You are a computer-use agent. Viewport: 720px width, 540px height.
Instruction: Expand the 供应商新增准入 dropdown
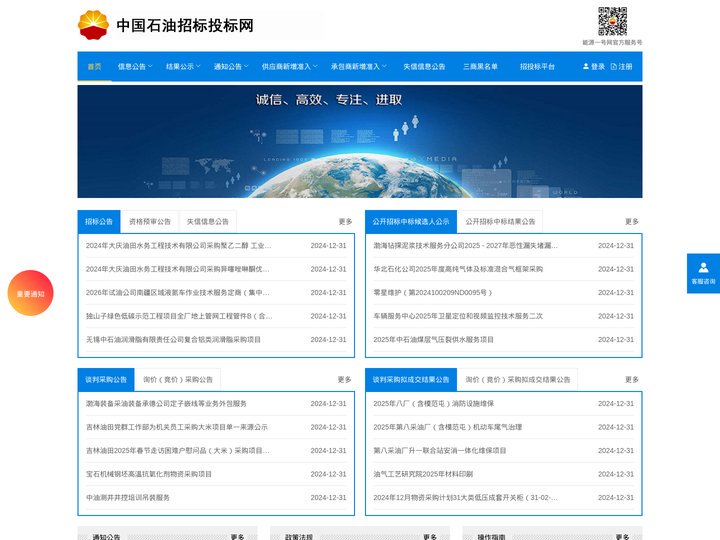290,67
